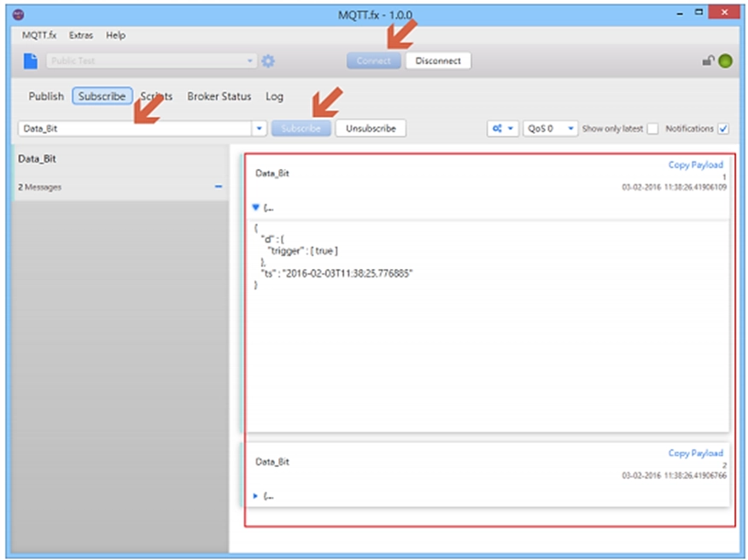Image resolution: width=748 pixels, height=560 pixels.
Task: Click the "ts" timestamp payload line
Action: tap(336, 273)
